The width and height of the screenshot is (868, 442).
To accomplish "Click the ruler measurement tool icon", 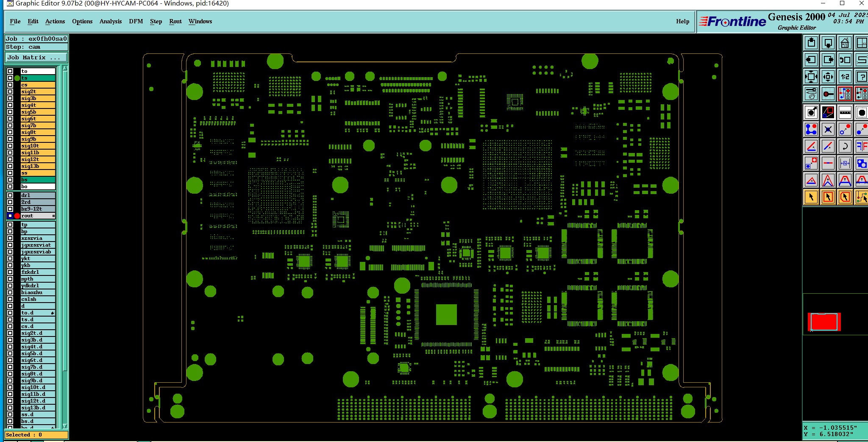I will click(x=845, y=112).
